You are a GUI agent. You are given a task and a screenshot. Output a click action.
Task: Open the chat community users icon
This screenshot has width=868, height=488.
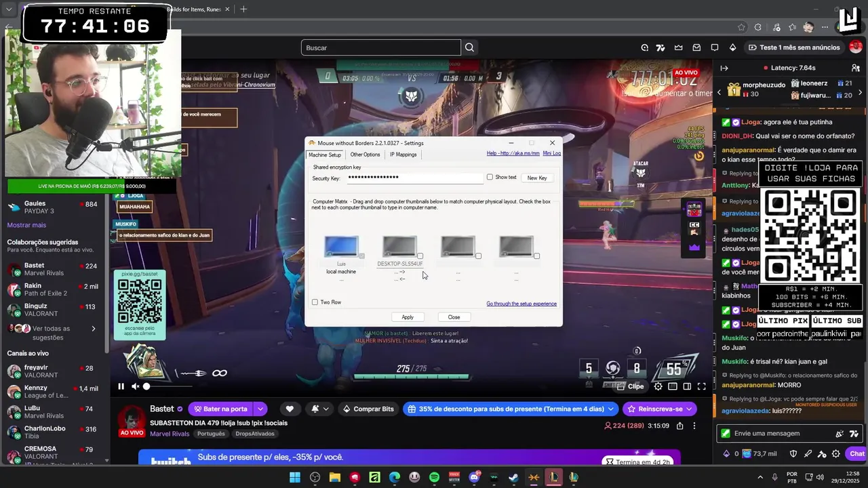click(x=855, y=68)
